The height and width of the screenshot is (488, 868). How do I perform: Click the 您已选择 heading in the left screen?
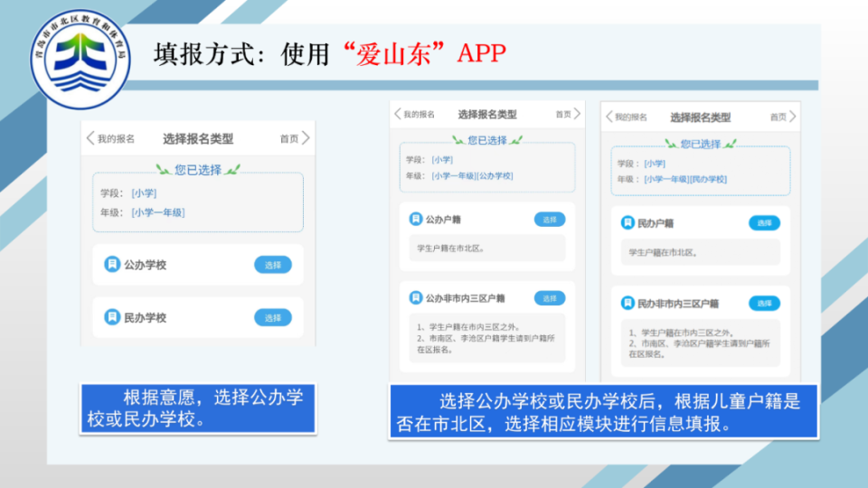pyautogui.click(x=198, y=170)
